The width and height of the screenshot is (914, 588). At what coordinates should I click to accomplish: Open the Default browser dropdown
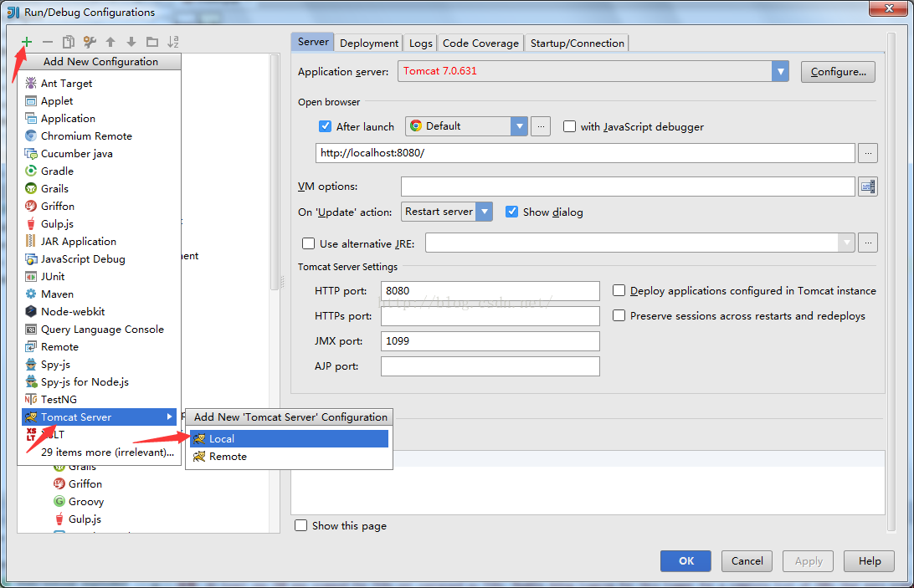(x=519, y=125)
